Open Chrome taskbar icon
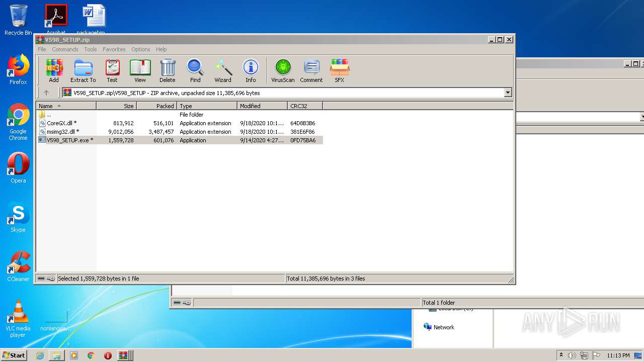 point(91,355)
